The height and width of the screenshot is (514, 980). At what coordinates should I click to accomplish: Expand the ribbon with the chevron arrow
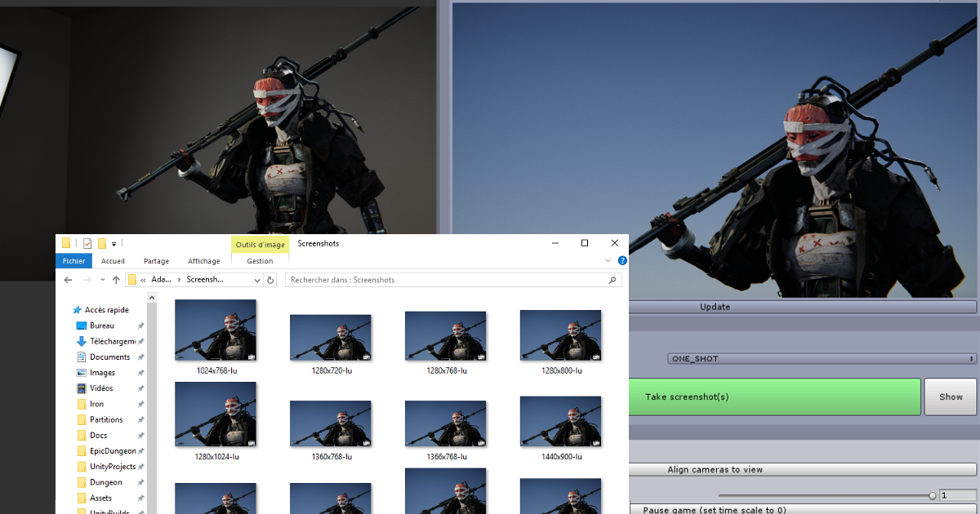point(608,260)
